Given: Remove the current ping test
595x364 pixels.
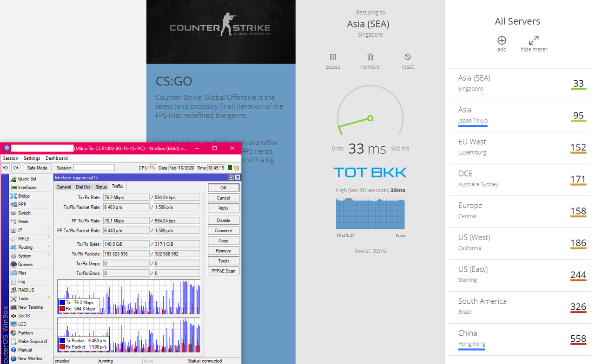Looking at the screenshot, I should point(370,61).
